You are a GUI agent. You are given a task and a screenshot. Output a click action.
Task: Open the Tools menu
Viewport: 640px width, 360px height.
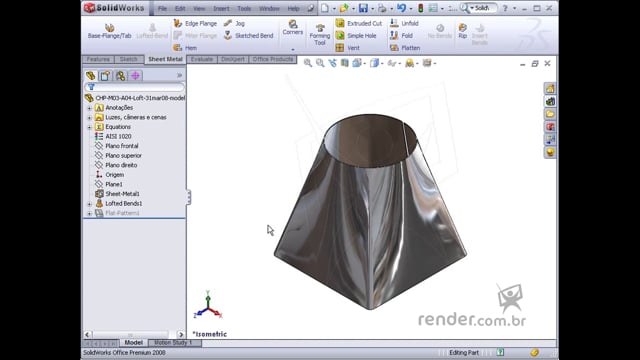(244, 8)
